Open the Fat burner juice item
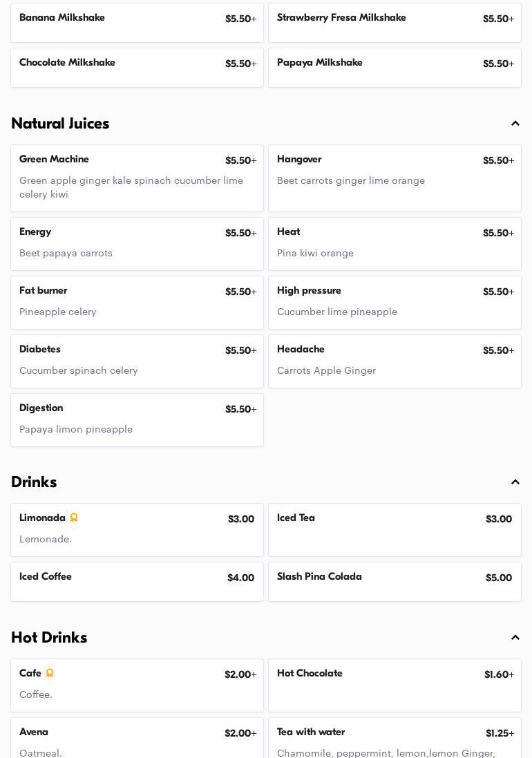This screenshot has width=532, height=758. tap(137, 303)
